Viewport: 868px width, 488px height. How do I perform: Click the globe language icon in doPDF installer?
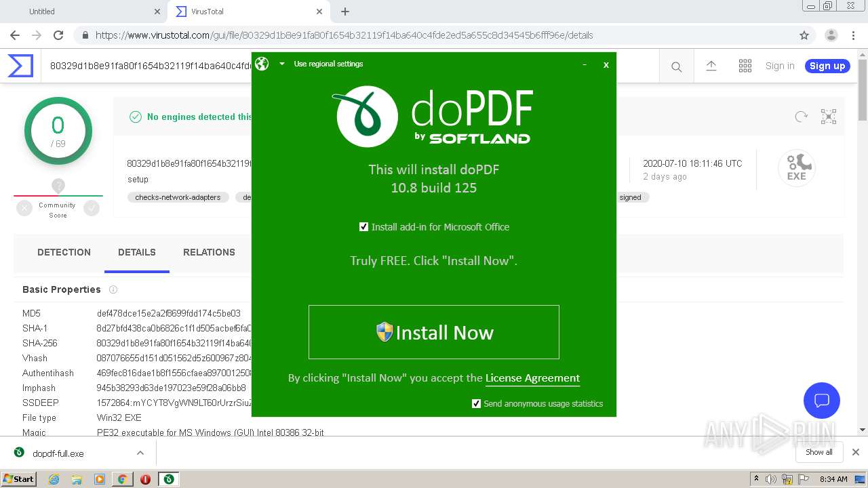pyautogui.click(x=262, y=64)
